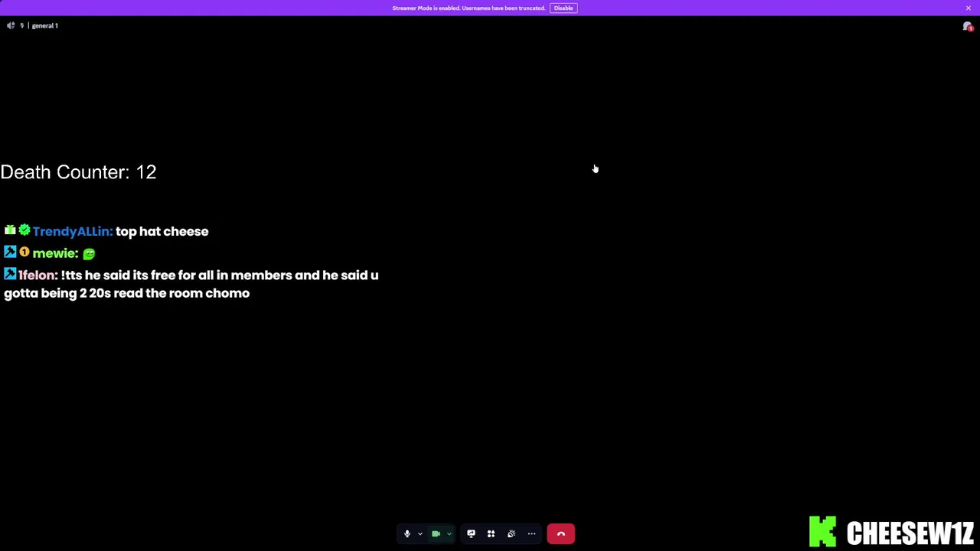Click the username 'TrendyALLin'

72,231
